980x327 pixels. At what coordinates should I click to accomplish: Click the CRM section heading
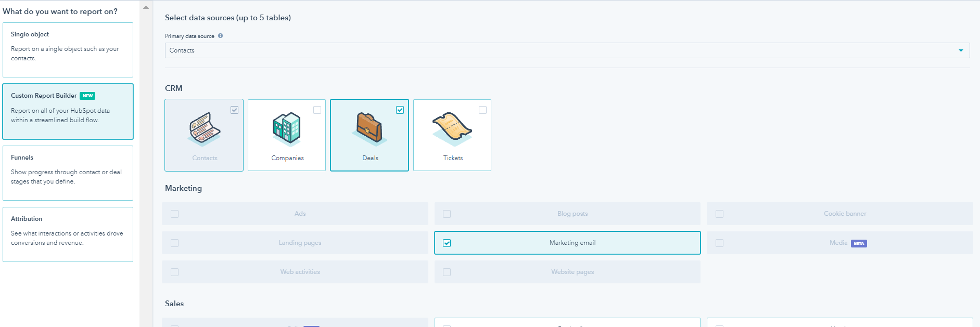point(174,88)
